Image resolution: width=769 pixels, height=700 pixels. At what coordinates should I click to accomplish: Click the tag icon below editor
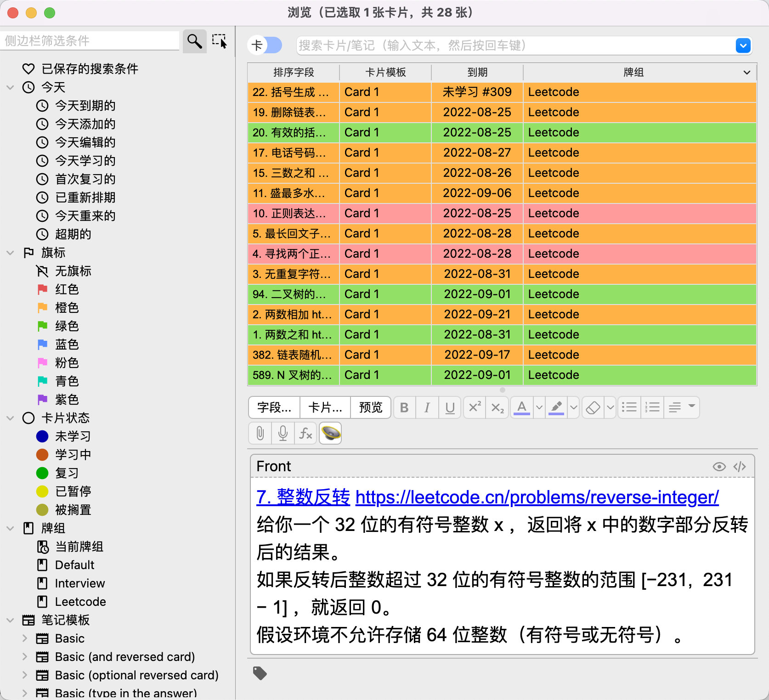(x=260, y=673)
